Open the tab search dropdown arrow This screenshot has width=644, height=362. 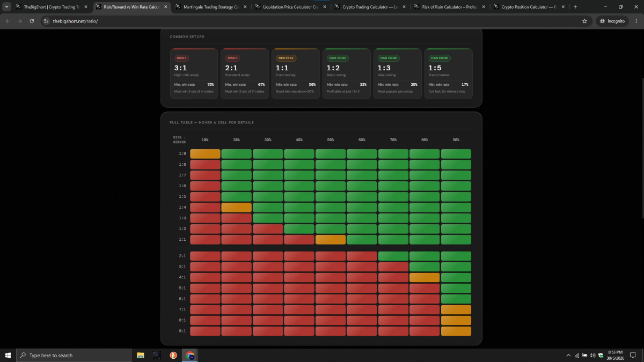coord(6,7)
